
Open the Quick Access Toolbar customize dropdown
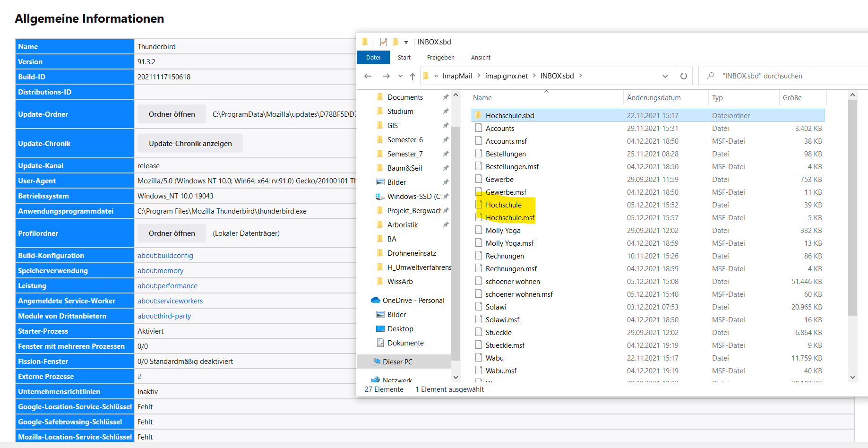tap(406, 43)
